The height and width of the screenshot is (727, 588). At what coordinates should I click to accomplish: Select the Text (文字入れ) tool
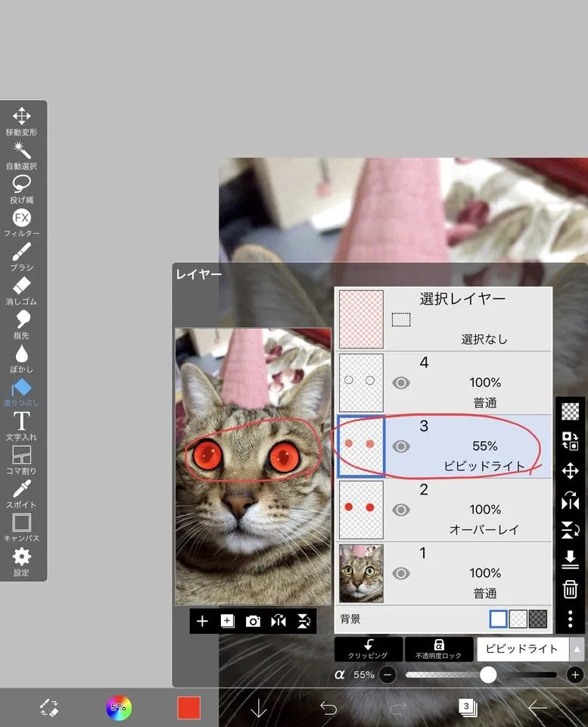click(21, 426)
